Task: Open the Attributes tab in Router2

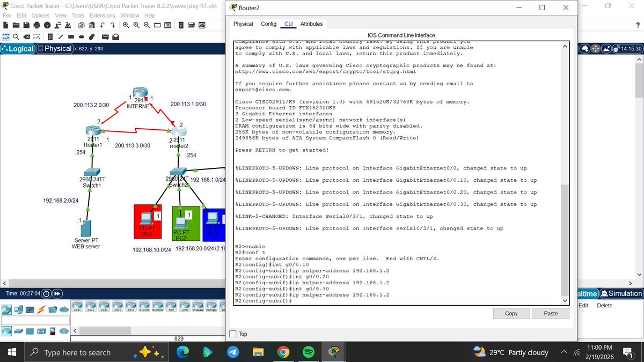Action: click(x=311, y=24)
